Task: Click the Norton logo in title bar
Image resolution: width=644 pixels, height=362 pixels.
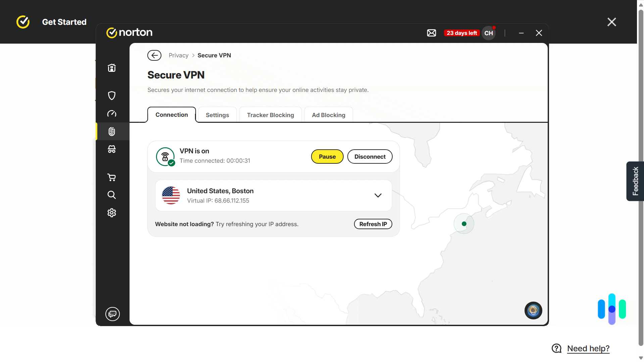Action: [x=130, y=33]
